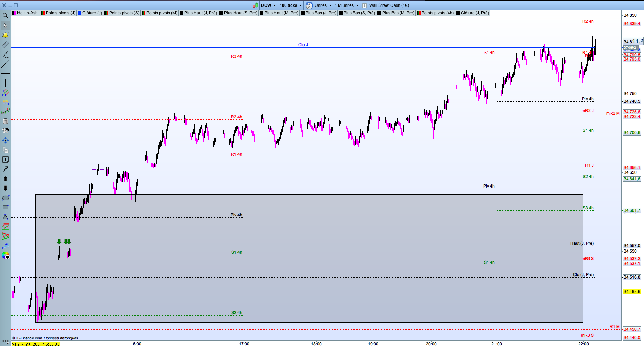Open the 1 M unités dropdown
Screen dimensions: 644x346
click(x=346, y=5)
